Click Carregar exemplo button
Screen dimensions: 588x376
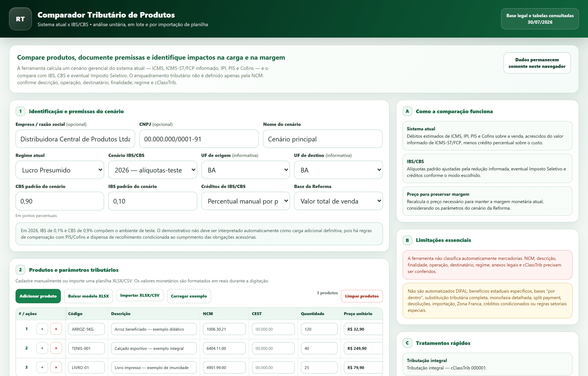click(x=189, y=296)
